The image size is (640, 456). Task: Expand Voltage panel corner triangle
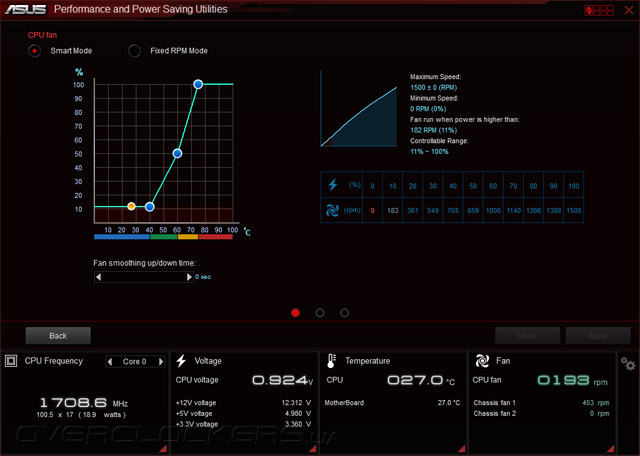click(313, 449)
